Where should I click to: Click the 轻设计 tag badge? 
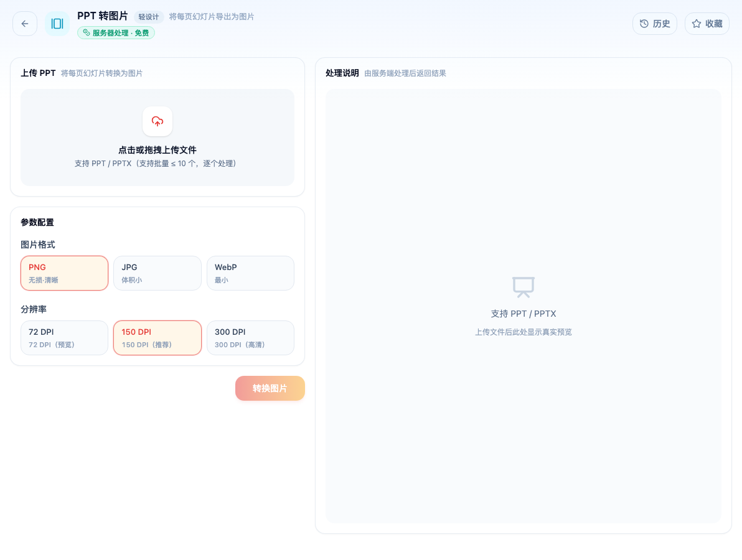pos(149,17)
